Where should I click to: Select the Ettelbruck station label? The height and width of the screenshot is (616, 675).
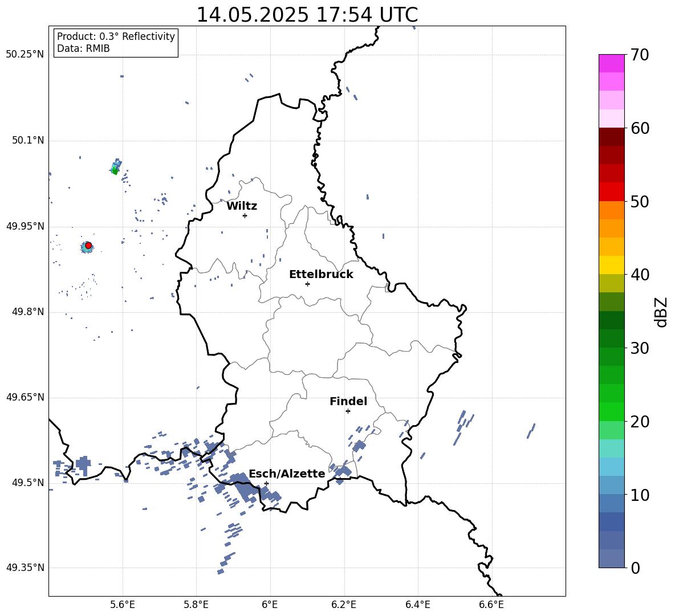pos(321,275)
